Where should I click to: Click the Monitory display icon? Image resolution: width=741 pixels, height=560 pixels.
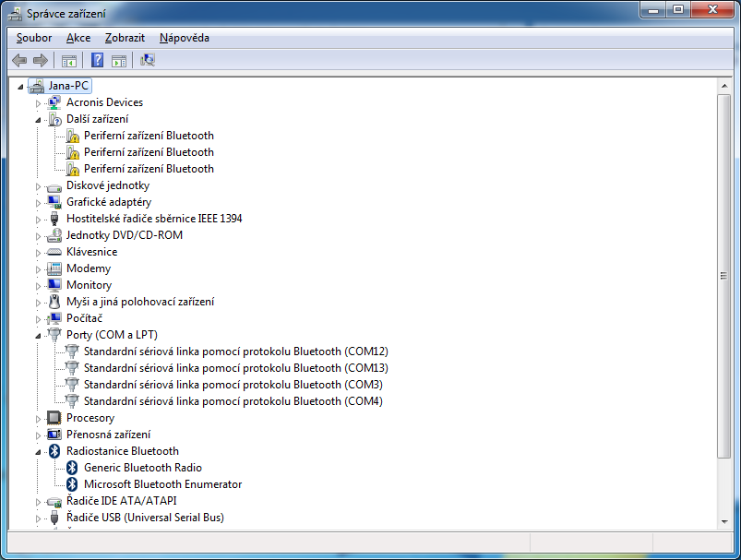tap(54, 285)
